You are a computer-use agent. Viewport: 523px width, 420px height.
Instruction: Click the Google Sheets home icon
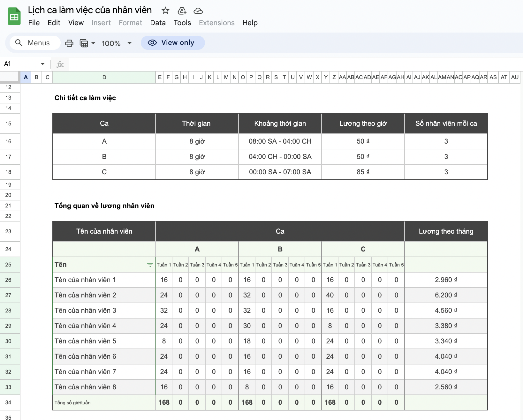tap(14, 17)
